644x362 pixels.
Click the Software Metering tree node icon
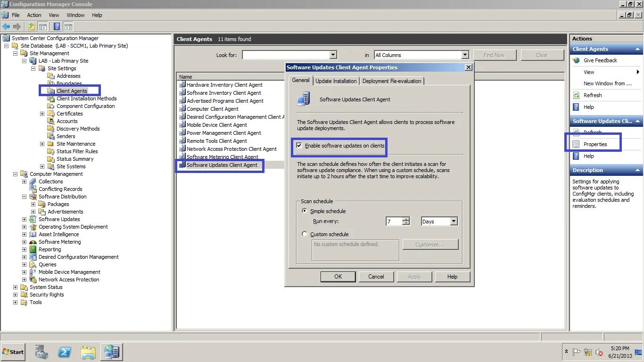(33, 242)
